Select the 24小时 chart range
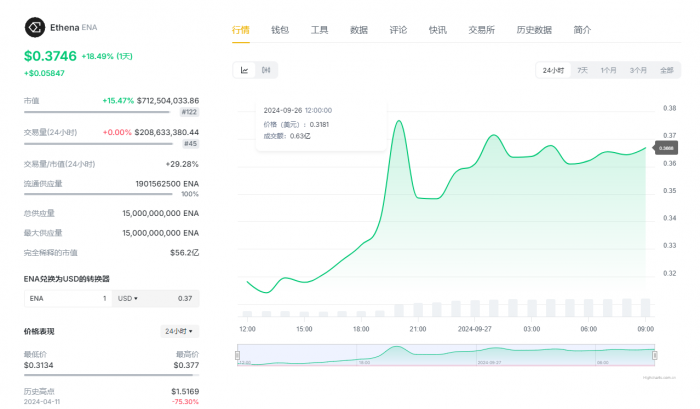This screenshot has height=409, width=700. point(553,70)
